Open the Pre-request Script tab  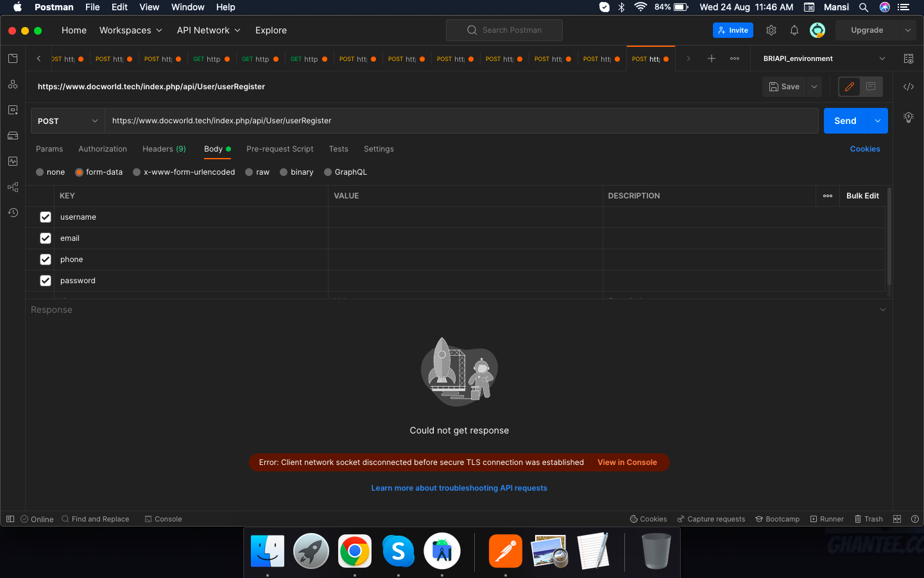click(x=280, y=149)
